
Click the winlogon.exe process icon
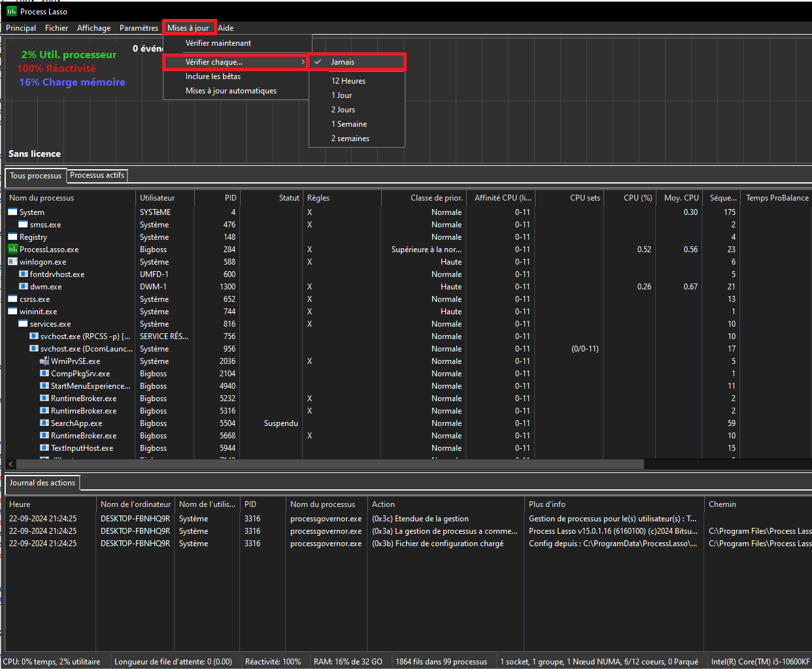[12, 262]
